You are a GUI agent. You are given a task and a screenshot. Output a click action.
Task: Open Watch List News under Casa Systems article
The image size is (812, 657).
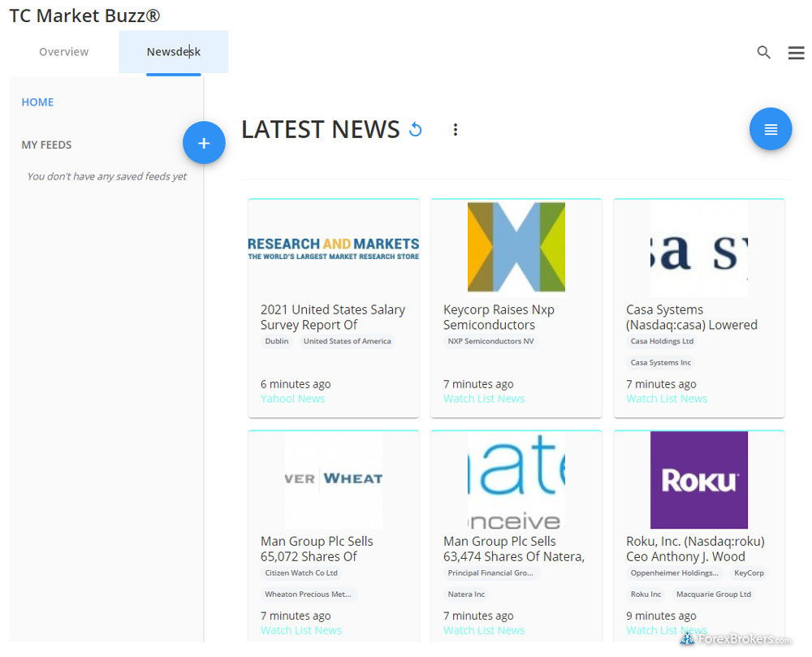click(667, 399)
